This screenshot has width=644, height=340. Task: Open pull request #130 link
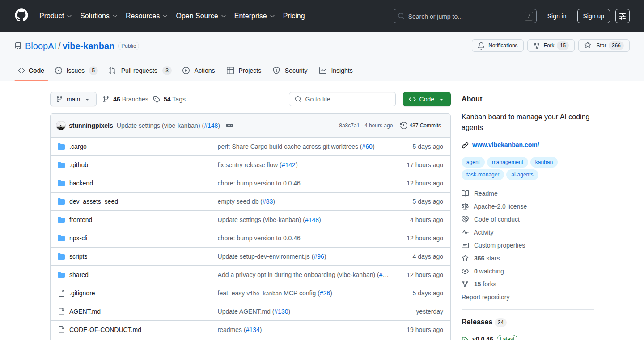[x=281, y=311]
